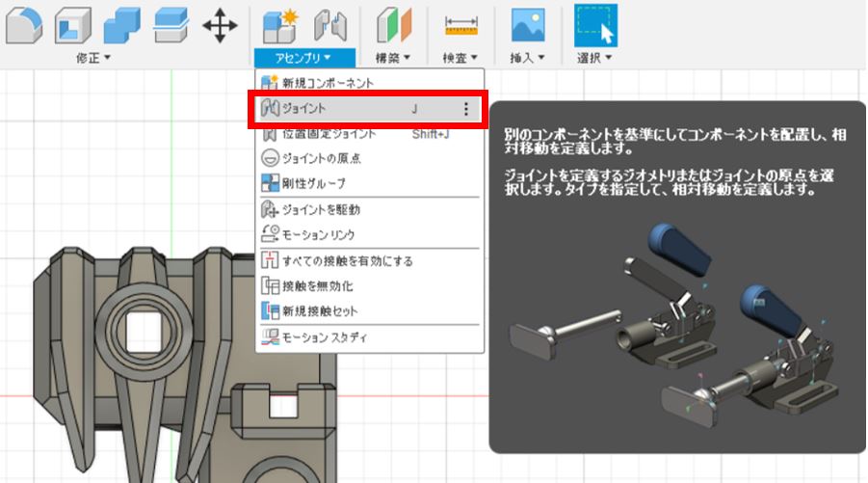Click the Insert image icon
868x483 pixels.
[528, 25]
